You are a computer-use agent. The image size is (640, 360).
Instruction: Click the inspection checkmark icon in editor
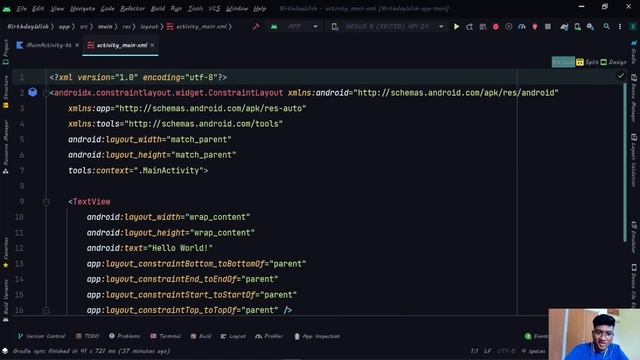click(x=620, y=76)
